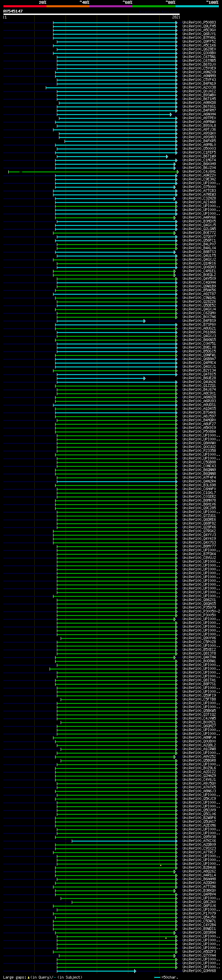Click the green alignment bar of C4J6H1
222x980 pixels.
tap(93, 172)
